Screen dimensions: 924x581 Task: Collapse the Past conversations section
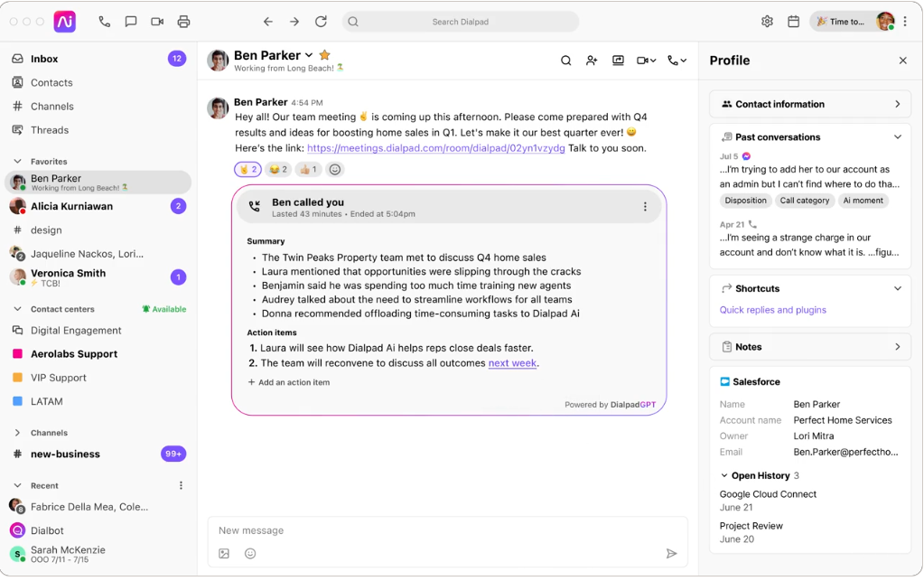897,137
